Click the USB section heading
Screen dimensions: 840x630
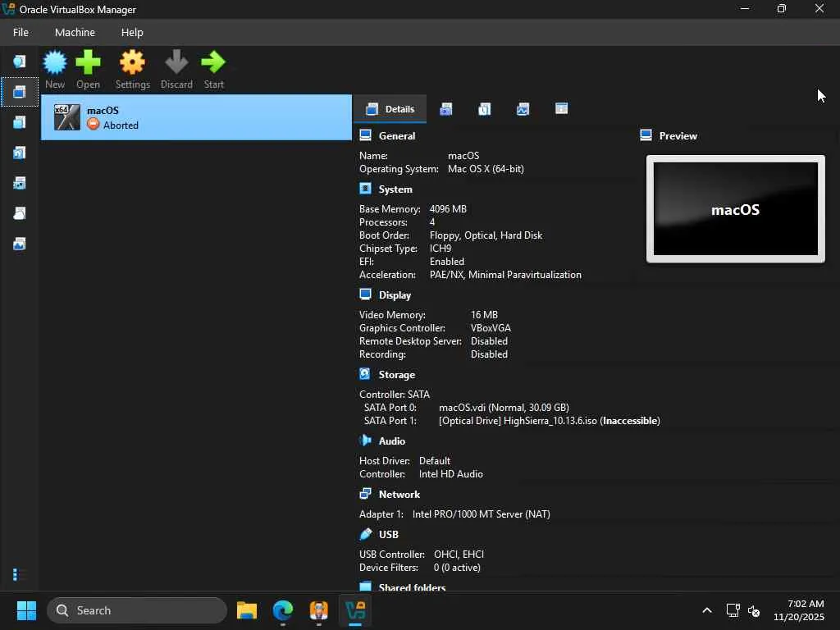pyautogui.click(x=388, y=535)
